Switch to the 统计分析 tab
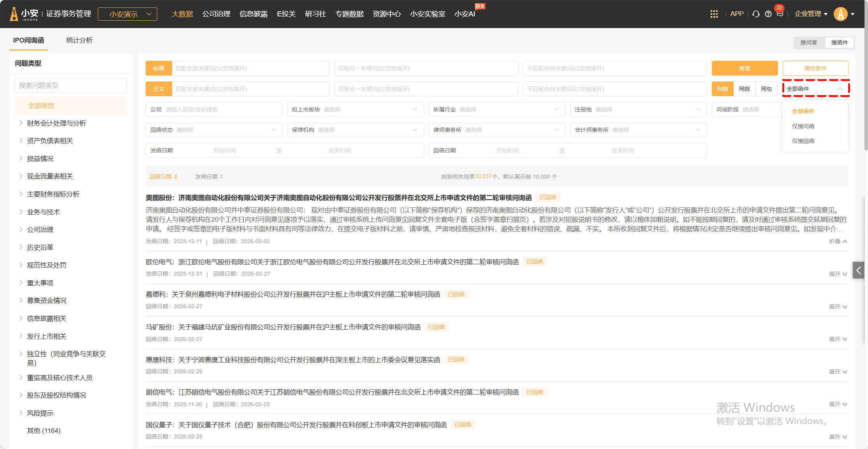 [x=79, y=40]
